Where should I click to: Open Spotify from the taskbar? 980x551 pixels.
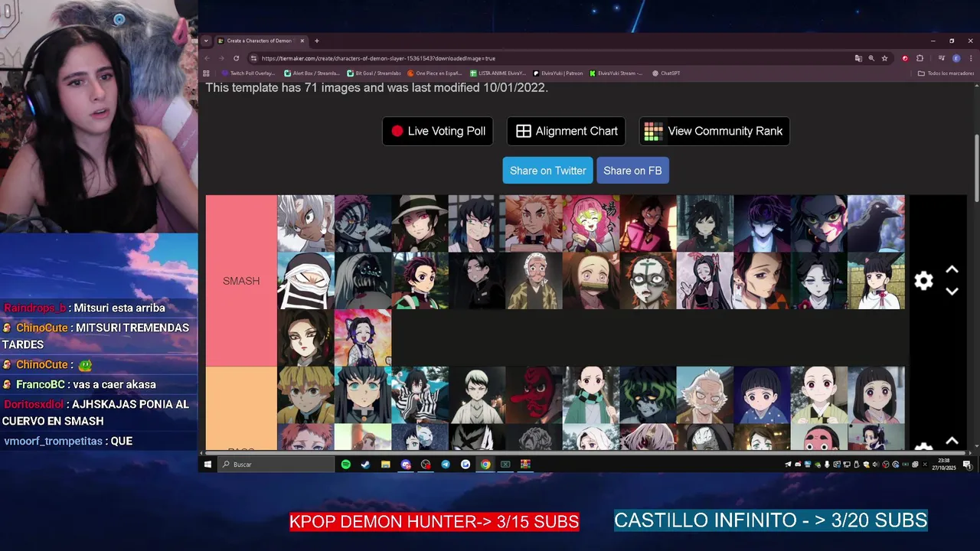coord(346,465)
